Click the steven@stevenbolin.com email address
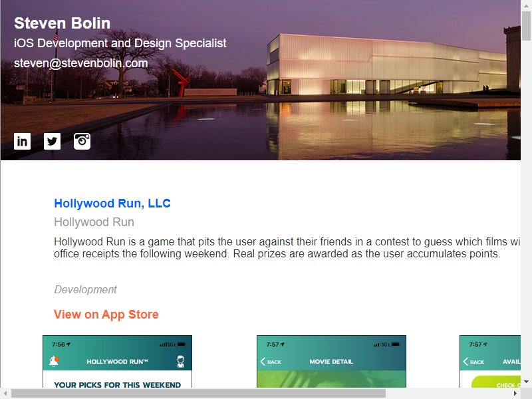532x399 pixels. point(80,63)
